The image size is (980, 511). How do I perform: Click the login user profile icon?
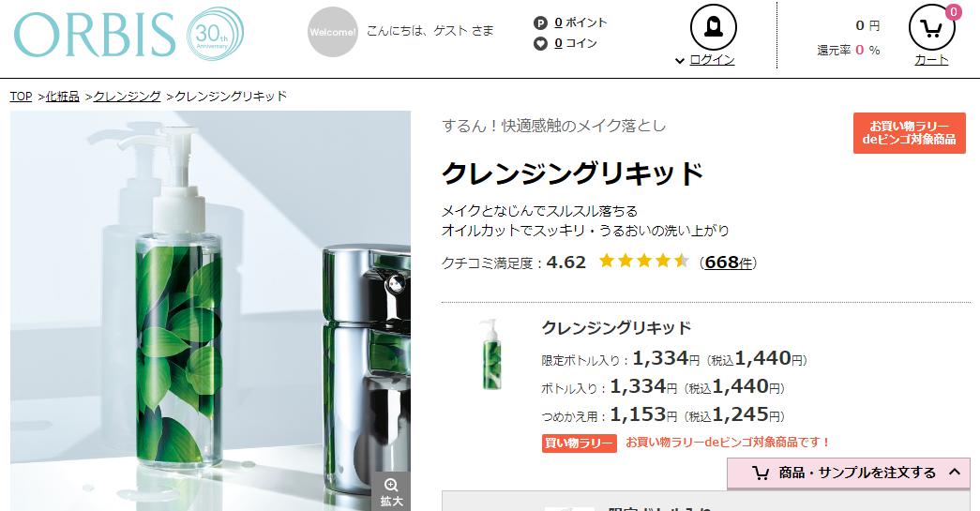point(713,27)
